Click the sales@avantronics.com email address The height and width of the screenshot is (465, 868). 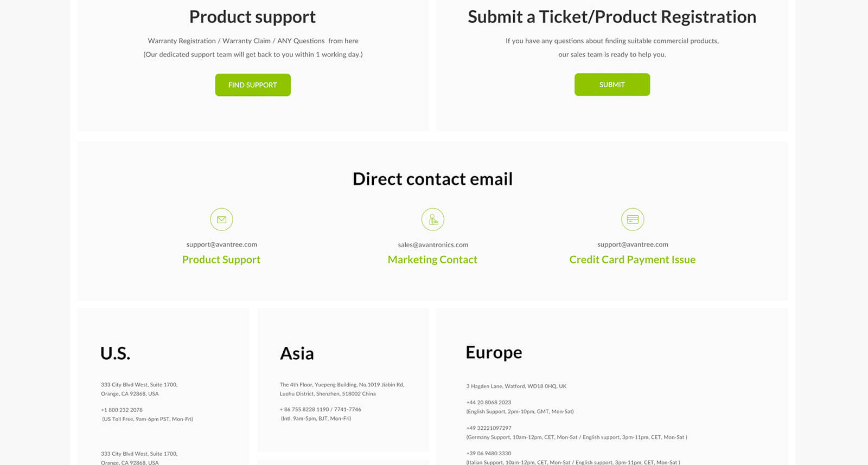click(433, 245)
